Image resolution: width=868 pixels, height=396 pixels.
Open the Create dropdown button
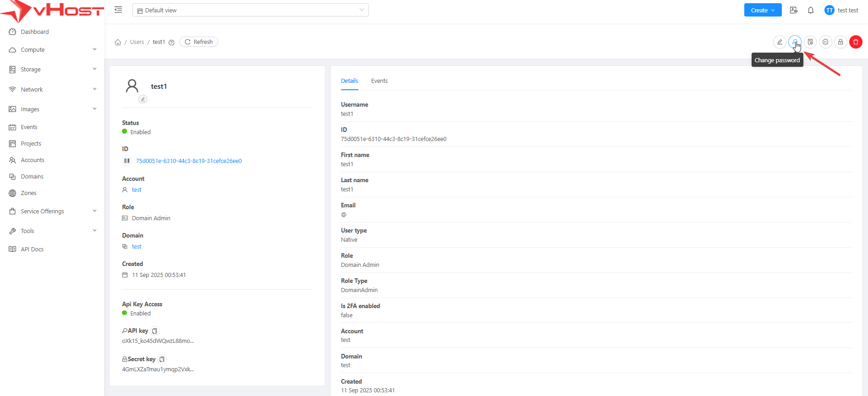(763, 10)
